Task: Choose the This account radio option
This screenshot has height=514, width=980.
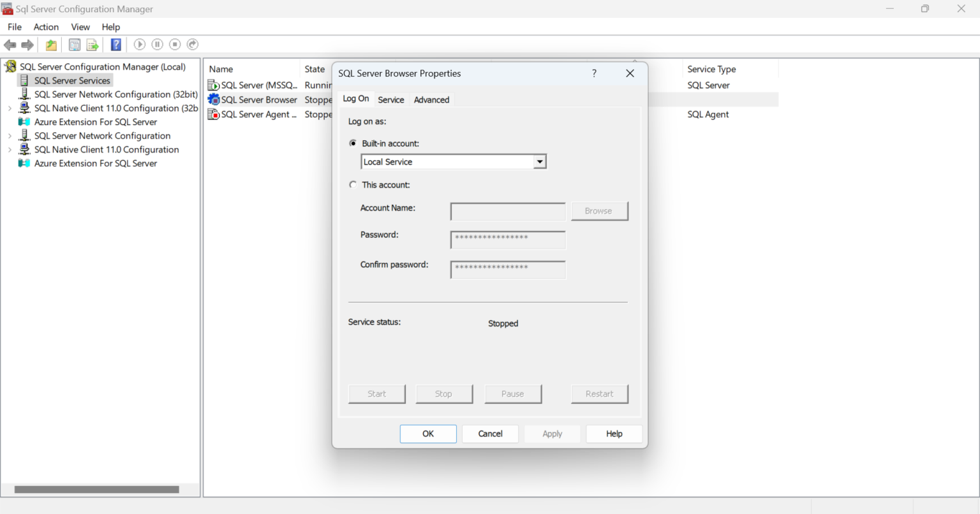Action: (x=353, y=185)
